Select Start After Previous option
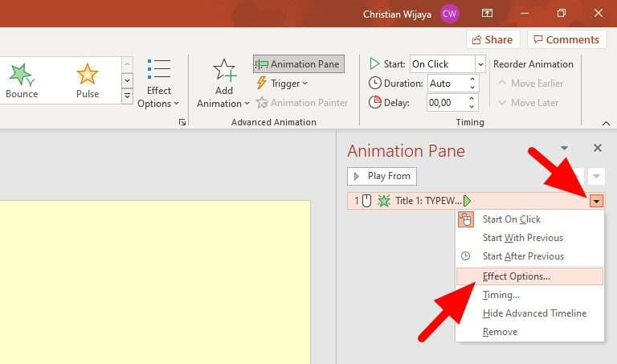 click(x=523, y=256)
